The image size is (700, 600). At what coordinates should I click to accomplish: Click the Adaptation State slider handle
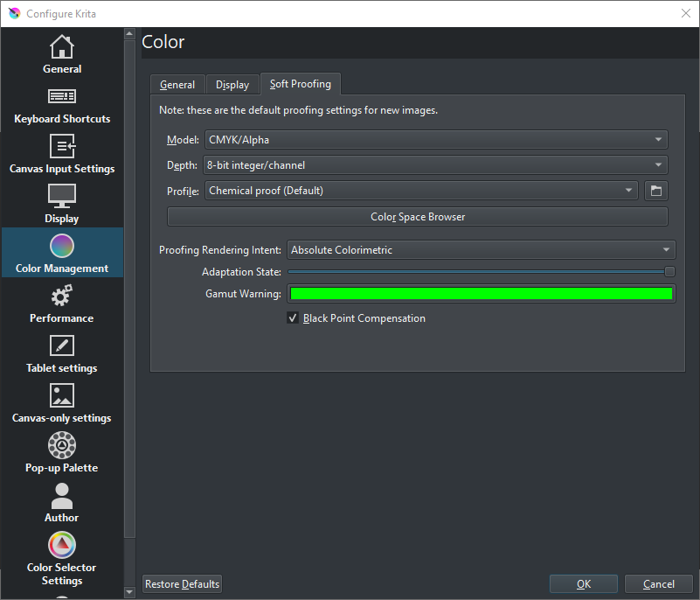(x=669, y=272)
